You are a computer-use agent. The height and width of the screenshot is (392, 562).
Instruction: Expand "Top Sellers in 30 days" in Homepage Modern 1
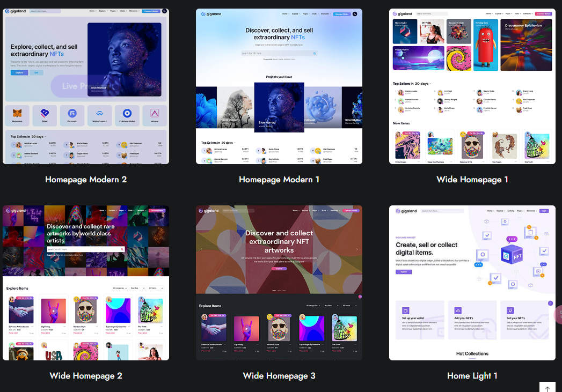click(218, 143)
